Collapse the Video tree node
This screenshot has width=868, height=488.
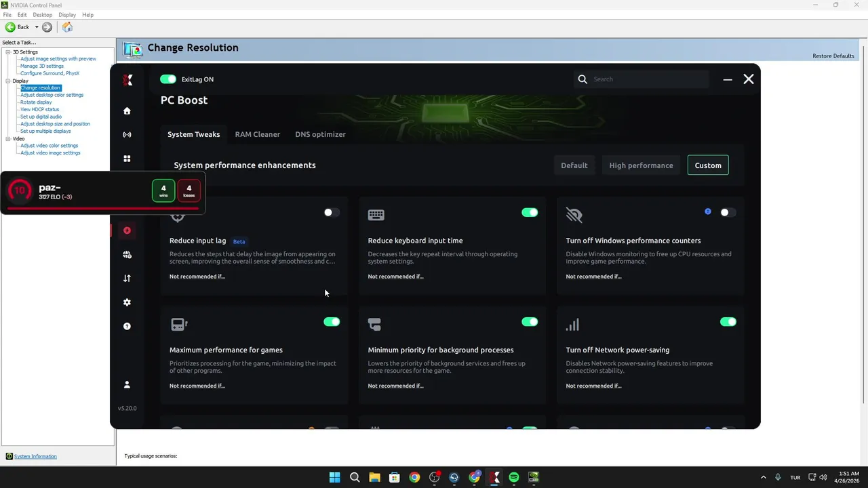(8, 139)
